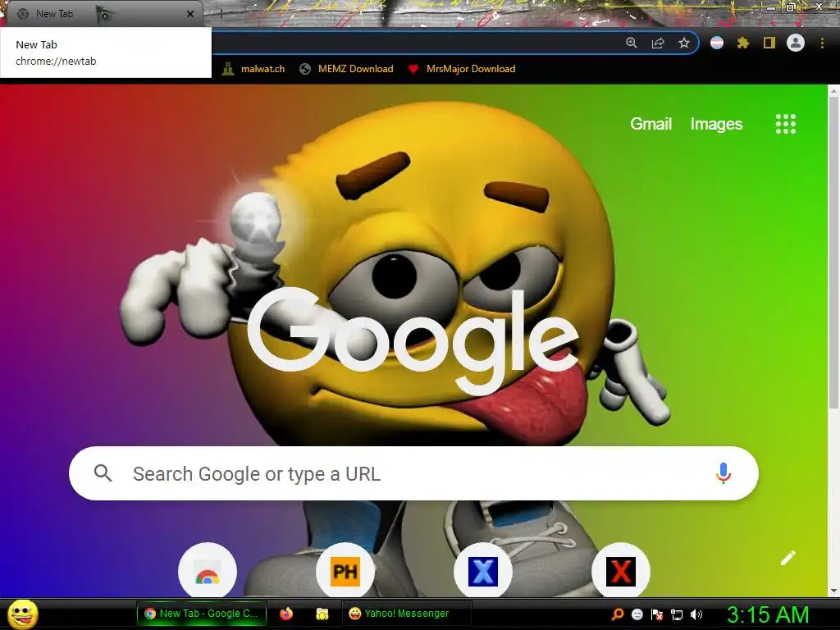Click the Search Google or type a URL box

coord(413,473)
